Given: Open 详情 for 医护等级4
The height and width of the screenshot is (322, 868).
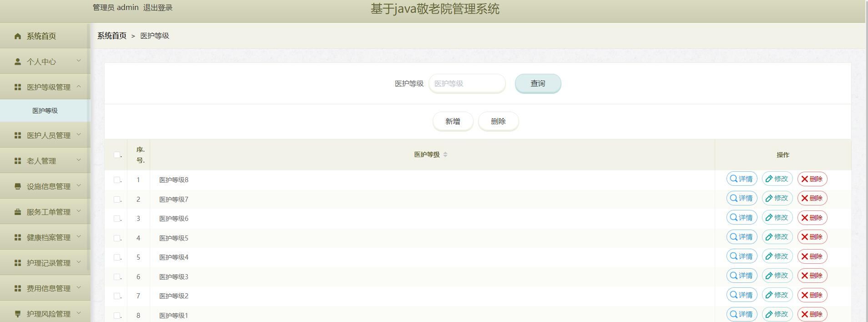Looking at the screenshot, I should pos(742,256).
